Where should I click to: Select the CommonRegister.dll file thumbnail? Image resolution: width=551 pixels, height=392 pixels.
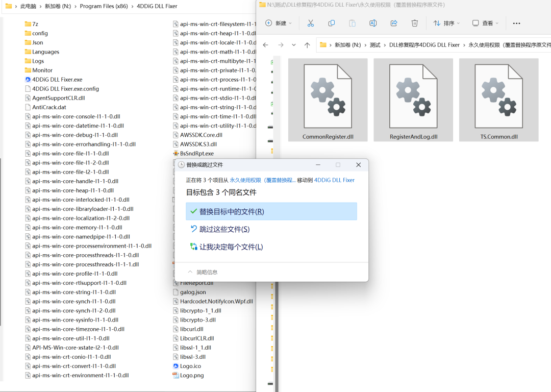tap(328, 100)
